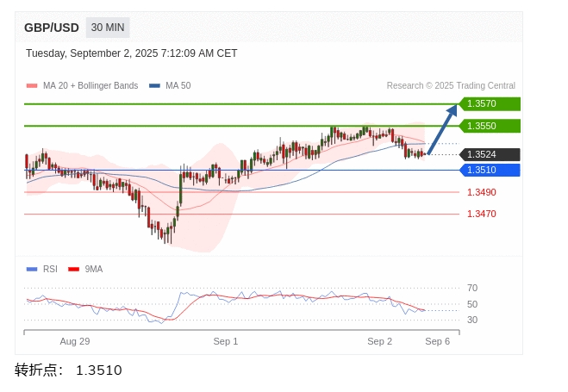Click the dark blue MA 50 legend swatch

(x=154, y=86)
